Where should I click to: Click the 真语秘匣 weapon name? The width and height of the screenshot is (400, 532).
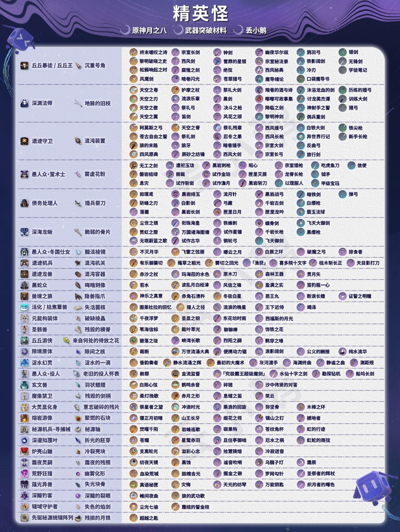(x=149, y=485)
